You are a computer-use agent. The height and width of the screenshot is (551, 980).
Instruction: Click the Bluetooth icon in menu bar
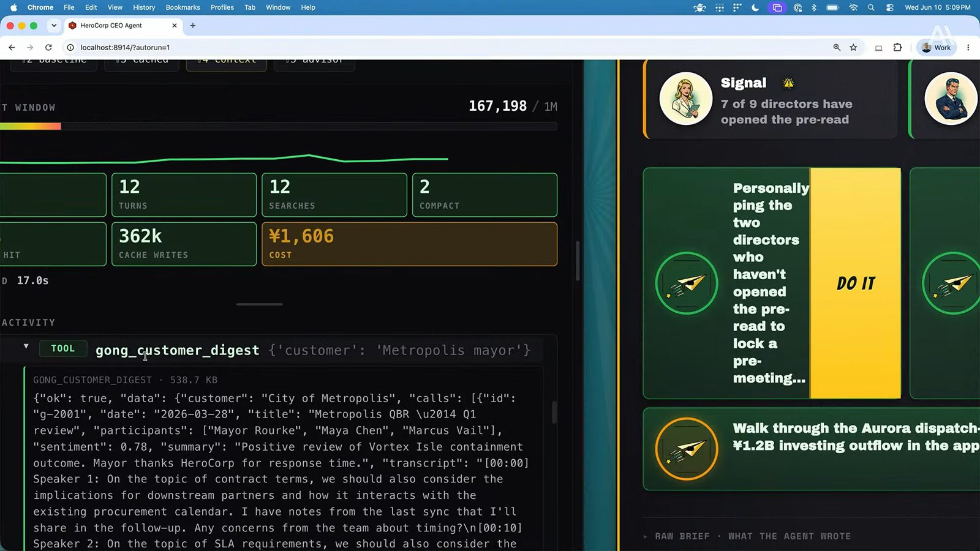[x=814, y=7]
